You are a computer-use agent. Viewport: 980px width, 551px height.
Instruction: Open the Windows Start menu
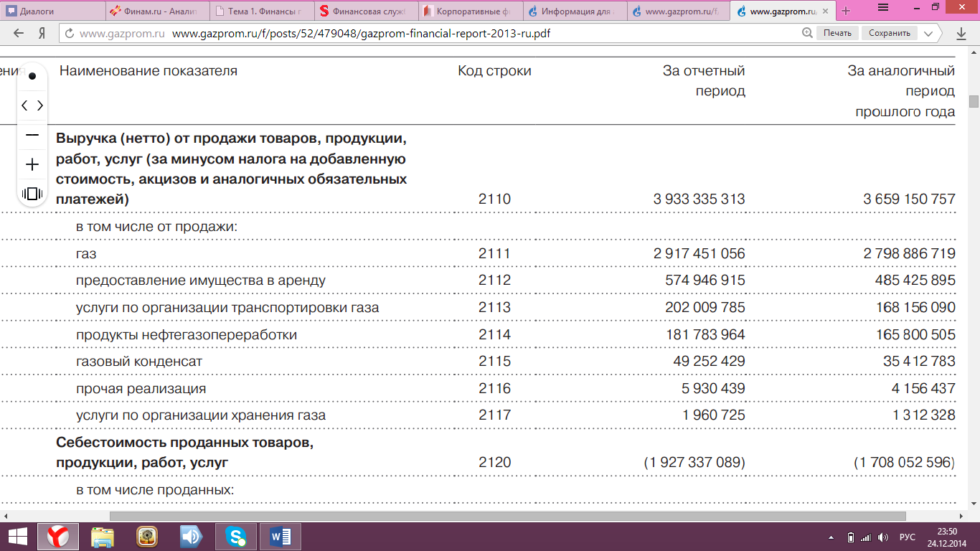[x=17, y=537]
